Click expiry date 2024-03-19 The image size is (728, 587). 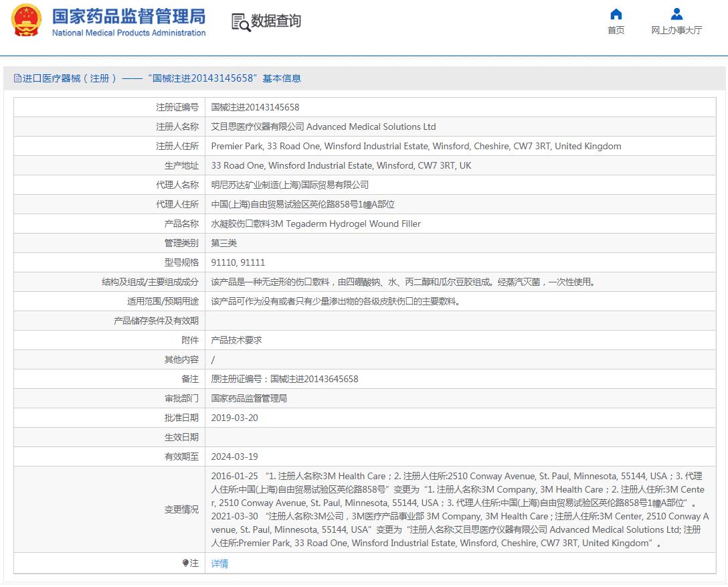point(234,456)
